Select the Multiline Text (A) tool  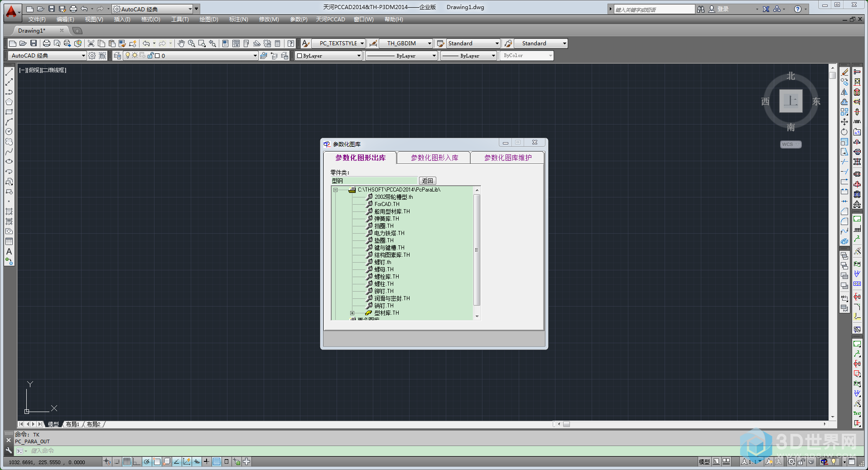(x=9, y=251)
